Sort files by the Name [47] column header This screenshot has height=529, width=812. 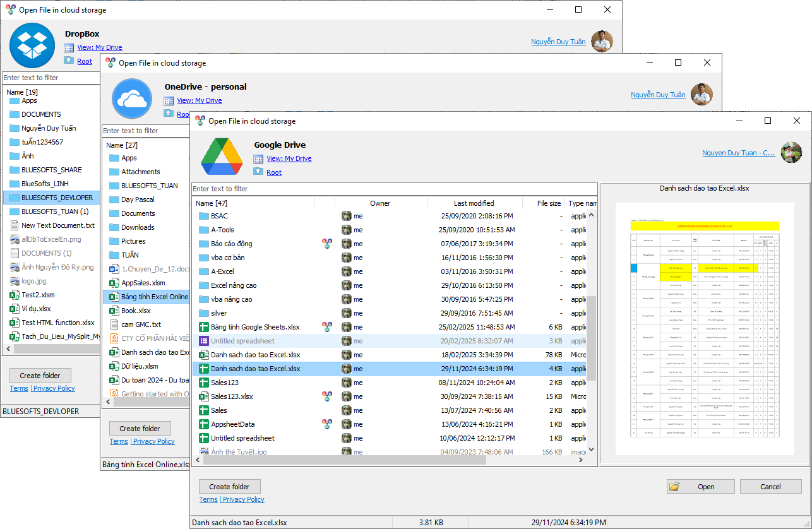tap(253, 203)
